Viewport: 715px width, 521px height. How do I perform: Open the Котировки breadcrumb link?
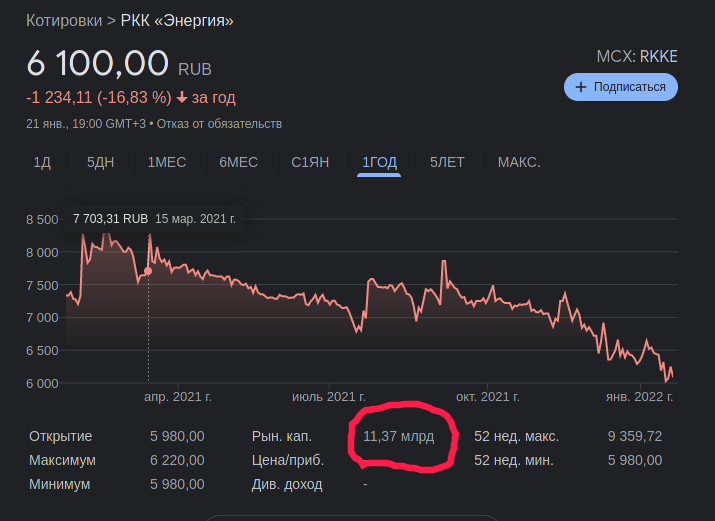[64, 21]
